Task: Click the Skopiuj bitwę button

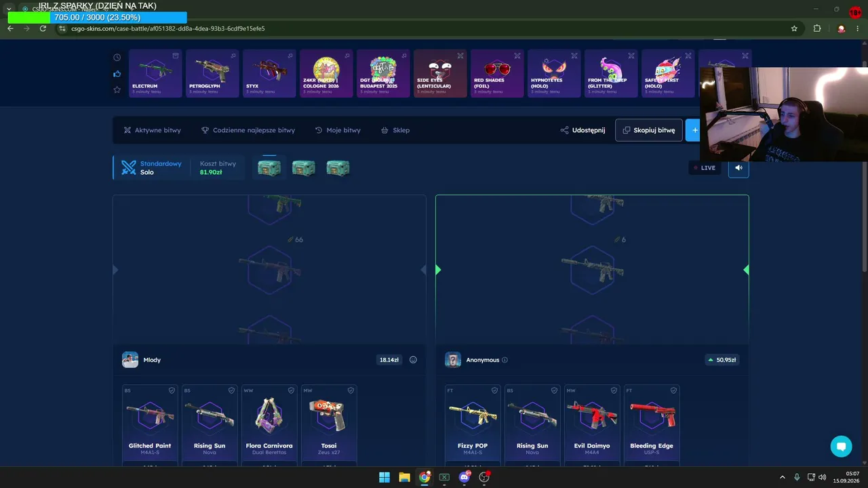Action: [649, 130]
